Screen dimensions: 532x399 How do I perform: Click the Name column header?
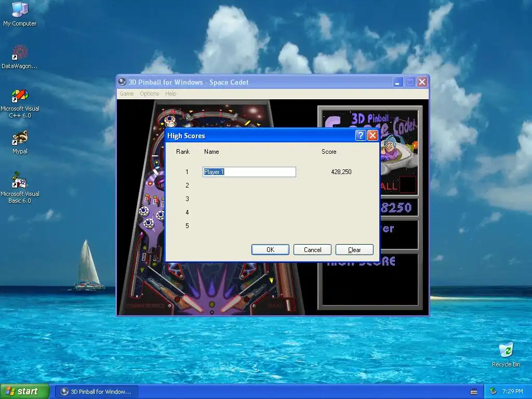pos(211,152)
